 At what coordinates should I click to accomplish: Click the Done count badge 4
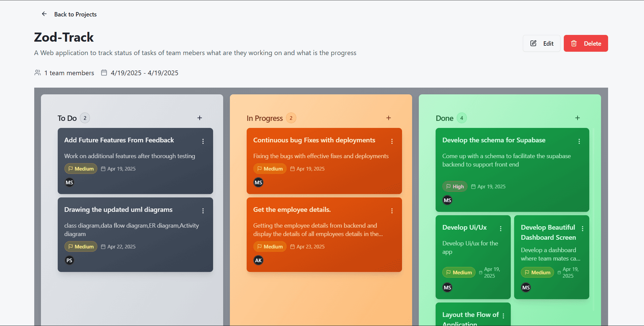pyautogui.click(x=462, y=118)
